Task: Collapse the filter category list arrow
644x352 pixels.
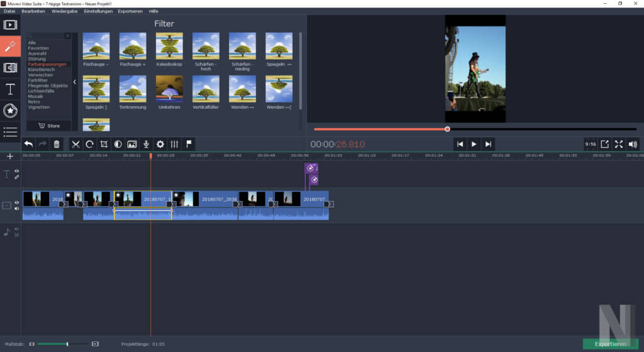Action: pos(74,82)
